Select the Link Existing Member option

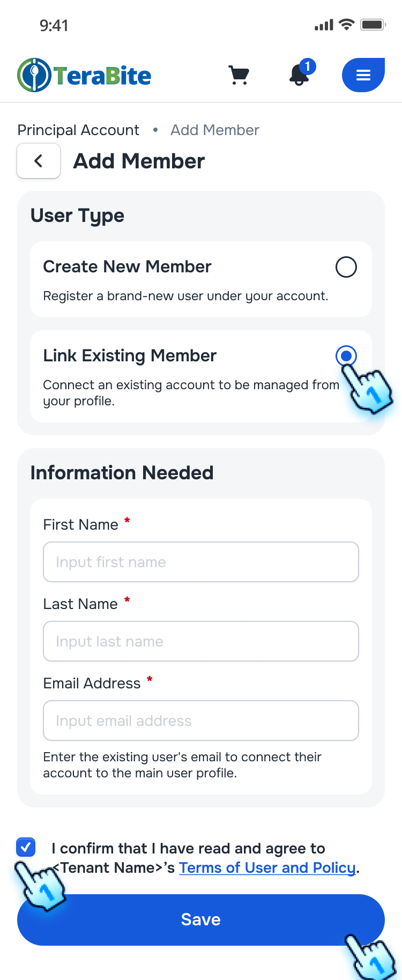346,355
